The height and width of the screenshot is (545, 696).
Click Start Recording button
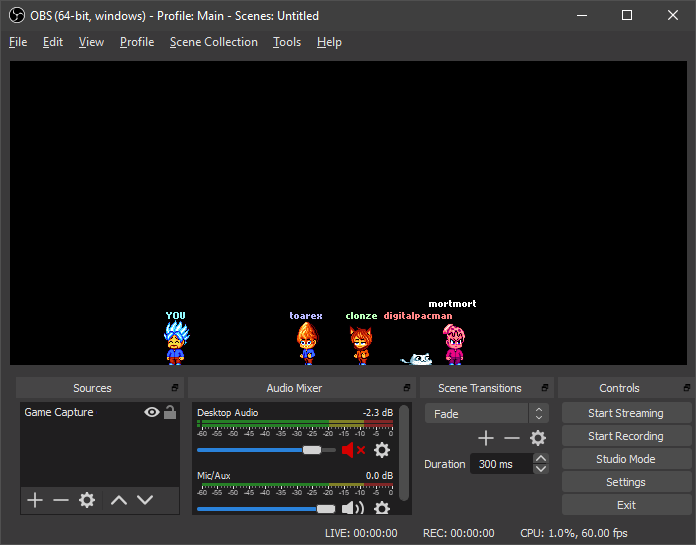pyautogui.click(x=626, y=436)
